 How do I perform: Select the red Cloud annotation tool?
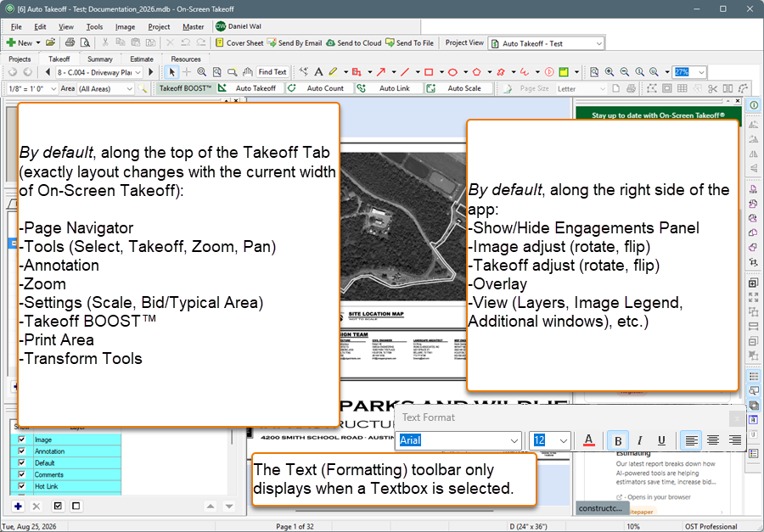click(x=500, y=72)
